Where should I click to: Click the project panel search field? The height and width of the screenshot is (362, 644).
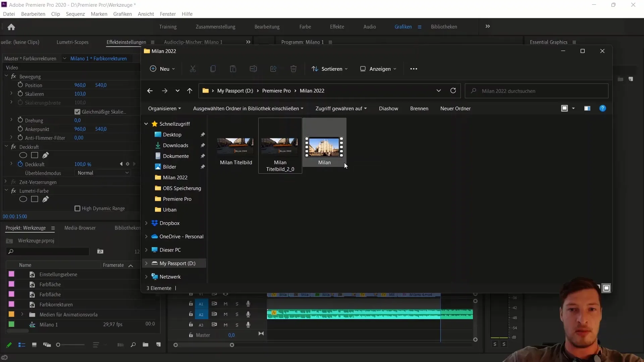coord(48,251)
